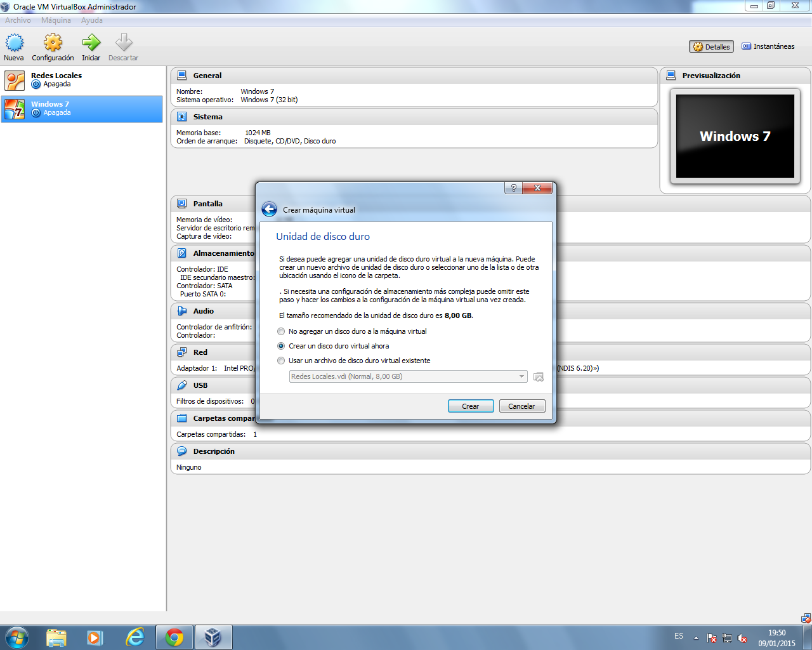
Task: Click the ES language indicator
Action: click(x=679, y=636)
